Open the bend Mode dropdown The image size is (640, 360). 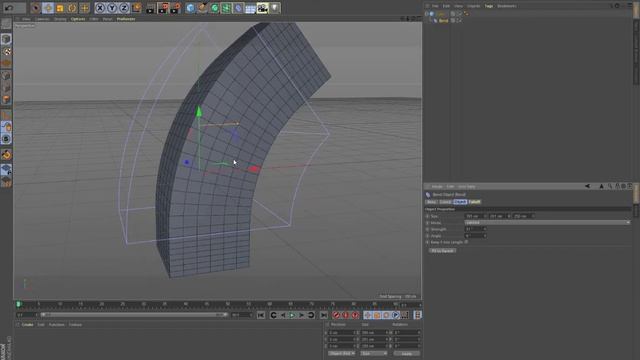tap(547, 222)
